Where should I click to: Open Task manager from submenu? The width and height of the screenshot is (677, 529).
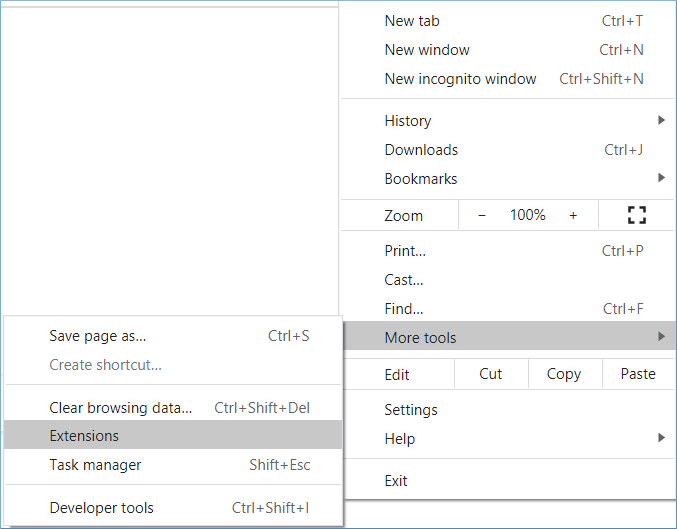tap(173, 465)
